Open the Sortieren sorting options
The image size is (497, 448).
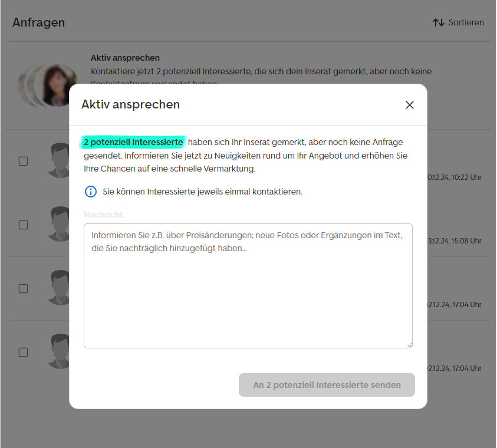point(465,22)
